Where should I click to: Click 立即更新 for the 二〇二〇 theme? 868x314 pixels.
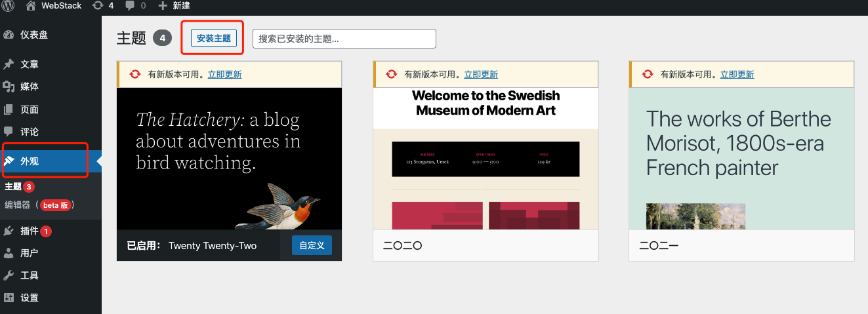(x=481, y=74)
